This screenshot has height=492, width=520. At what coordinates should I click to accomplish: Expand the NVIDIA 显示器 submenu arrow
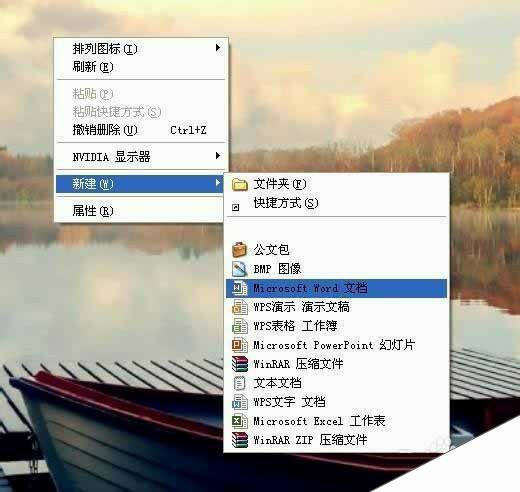click(x=218, y=155)
